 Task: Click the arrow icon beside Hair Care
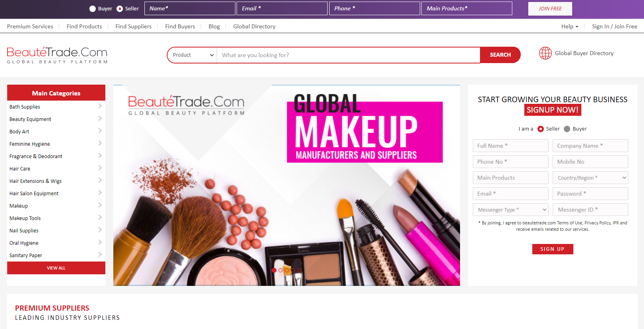tap(100, 168)
